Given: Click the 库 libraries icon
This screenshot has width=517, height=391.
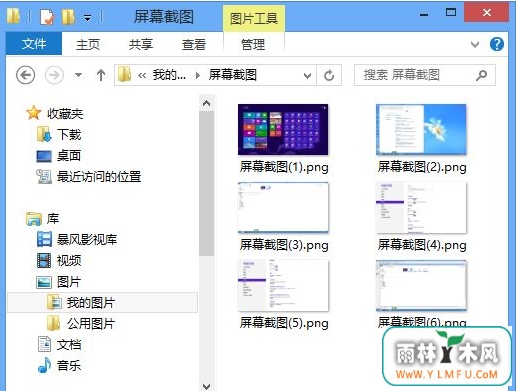Looking at the screenshot, I should click(x=34, y=219).
